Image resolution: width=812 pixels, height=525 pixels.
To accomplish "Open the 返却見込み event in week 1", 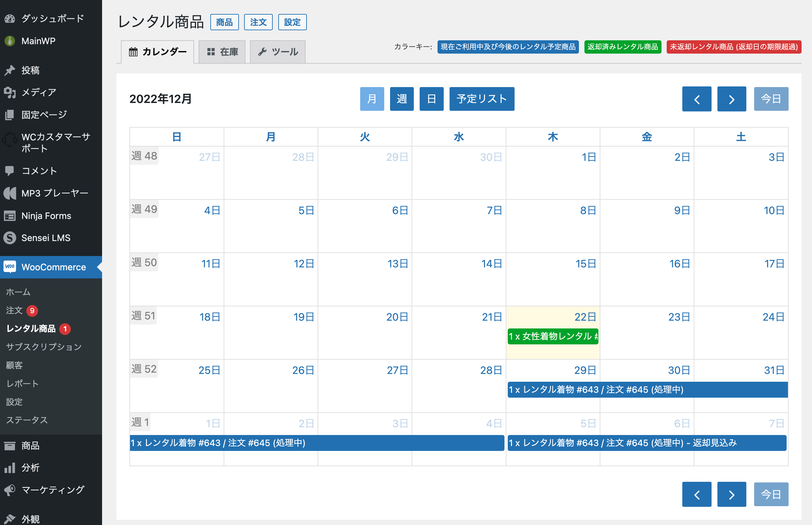I will 647,443.
